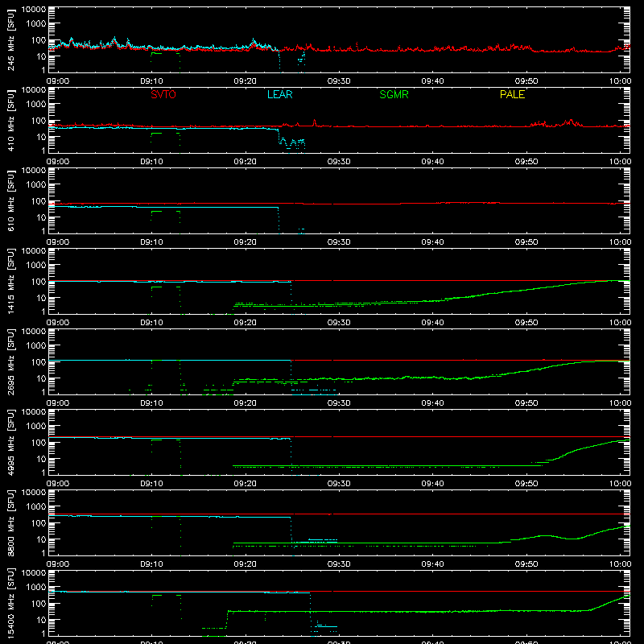Select the 4995 MHz [SFU] axis title
The width and height of the screenshot is (644, 644).
[x=10, y=442]
